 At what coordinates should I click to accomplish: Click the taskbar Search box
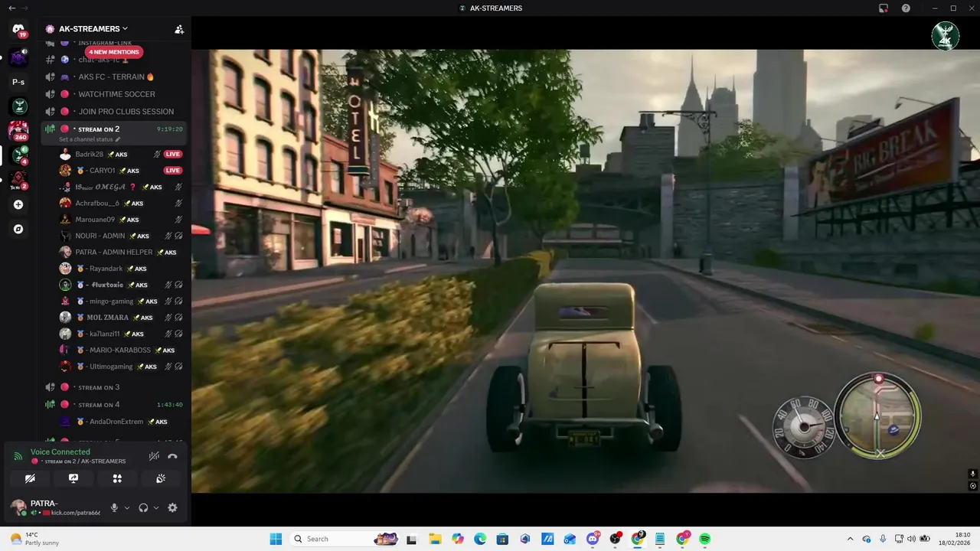pyautogui.click(x=345, y=539)
